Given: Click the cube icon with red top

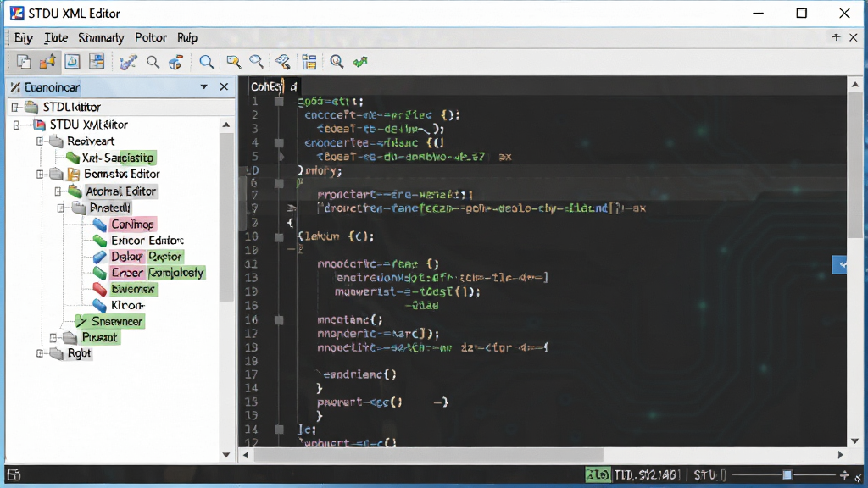Looking at the screenshot, I should click(x=176, y=62).
